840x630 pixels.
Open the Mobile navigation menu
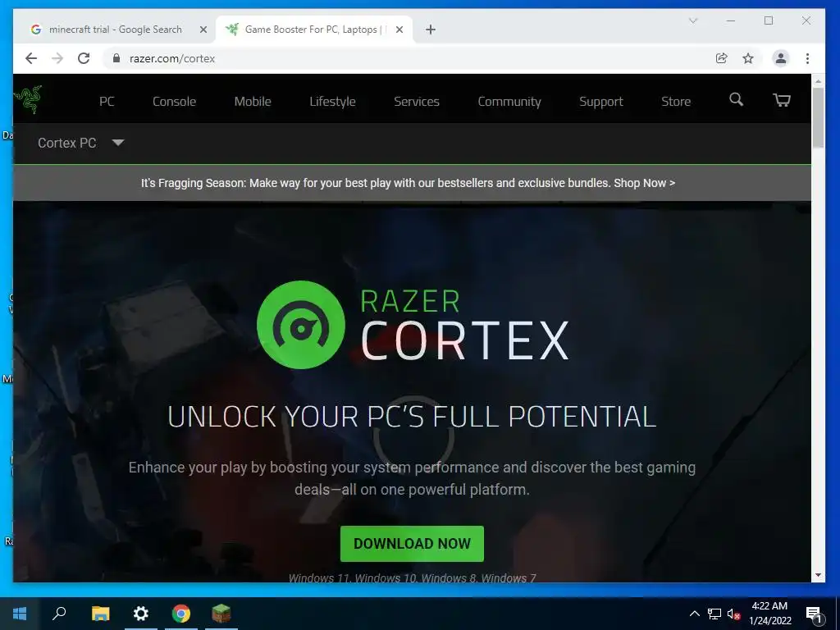(253, 101)
